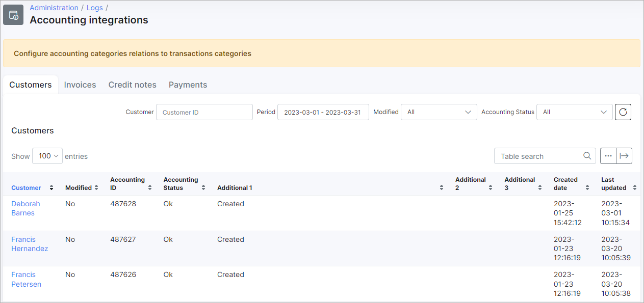Open the Logs breadcrumb link
Viewport: 644px width, 303px height.
[x=94, y=7]
